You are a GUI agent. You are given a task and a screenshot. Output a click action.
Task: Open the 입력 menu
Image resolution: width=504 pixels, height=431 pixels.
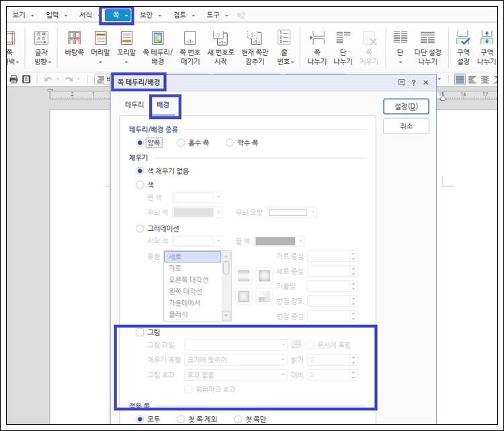point(56,15)
